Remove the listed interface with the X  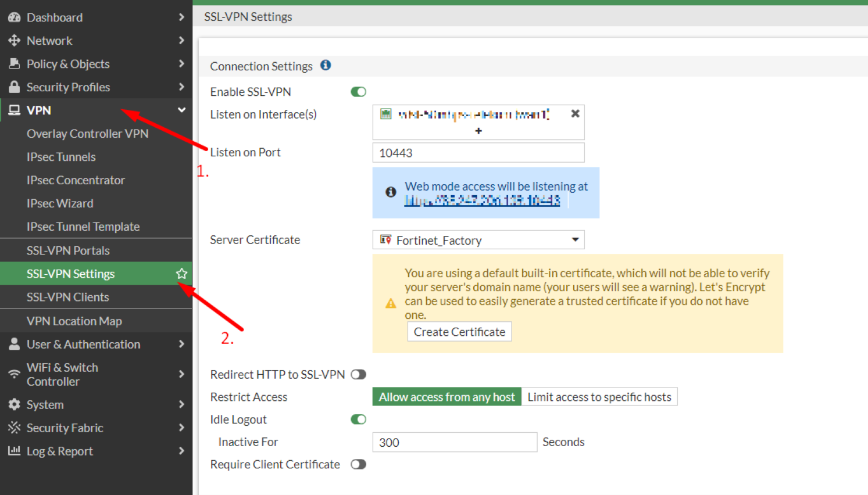point(575,114)
